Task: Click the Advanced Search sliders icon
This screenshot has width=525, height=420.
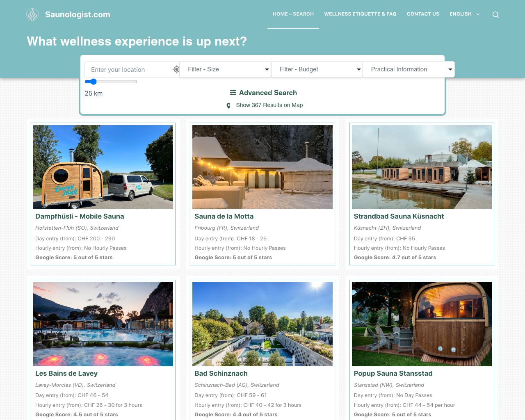Action: 233,93
